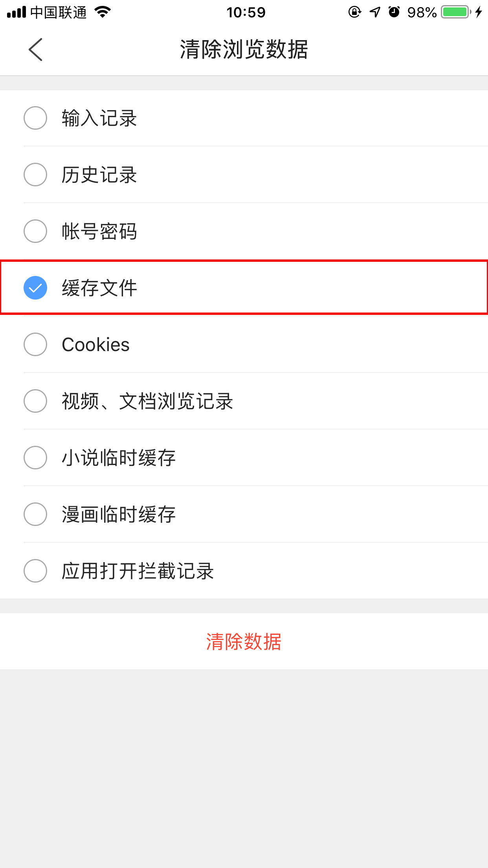Tap the 清除数据 action button

(244, 640)
